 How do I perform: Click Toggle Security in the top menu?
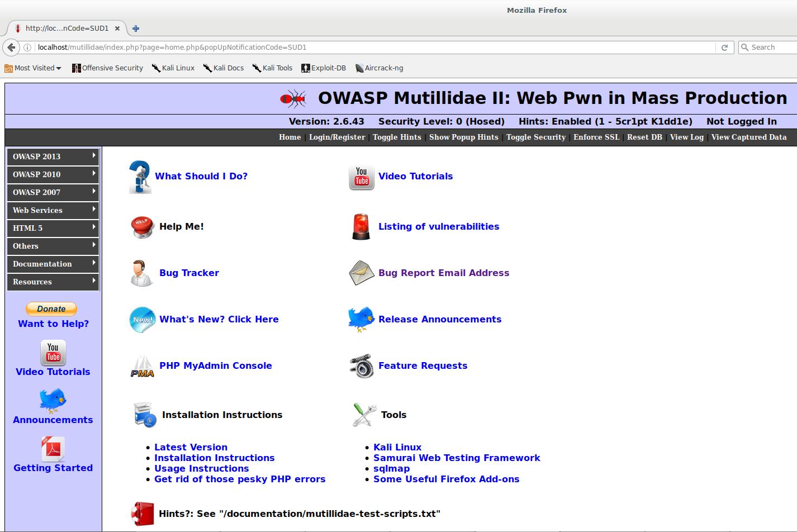[x=536, y=137]
